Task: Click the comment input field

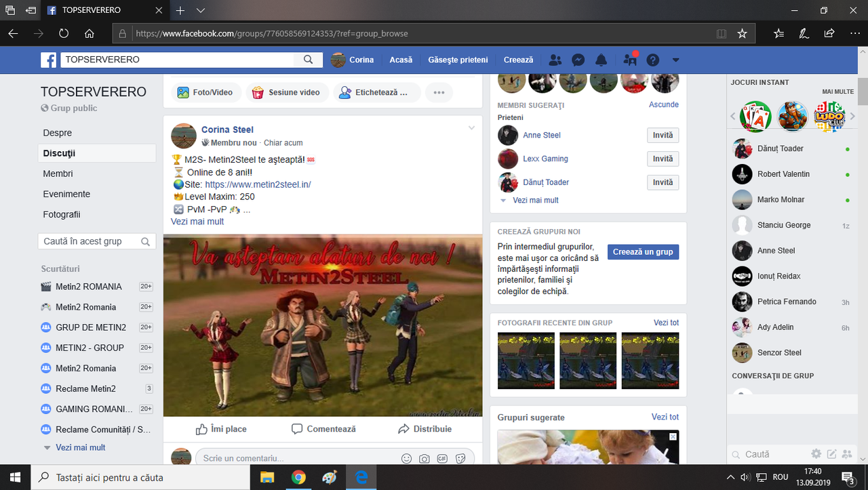Action: [x=298, y=459]
